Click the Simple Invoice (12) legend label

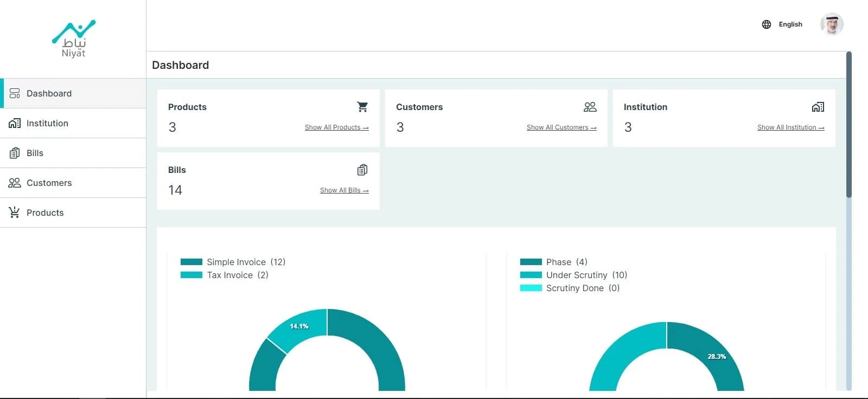point(246,262)
